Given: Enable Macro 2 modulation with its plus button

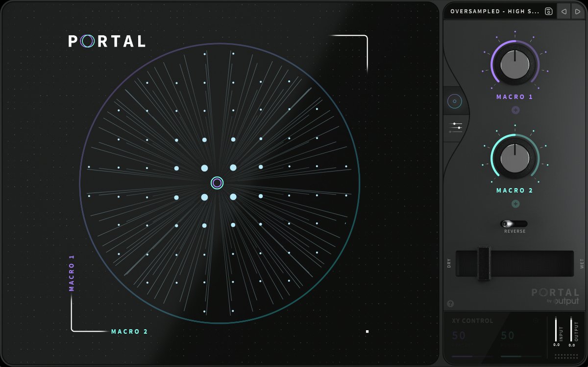Looking at the screenshot, I should click(x=514, y=203).
